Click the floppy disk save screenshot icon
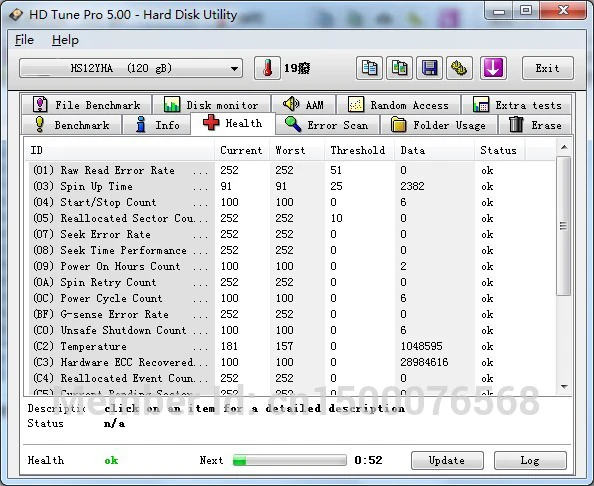Viewport: 594px width, 486px height. 429,68
